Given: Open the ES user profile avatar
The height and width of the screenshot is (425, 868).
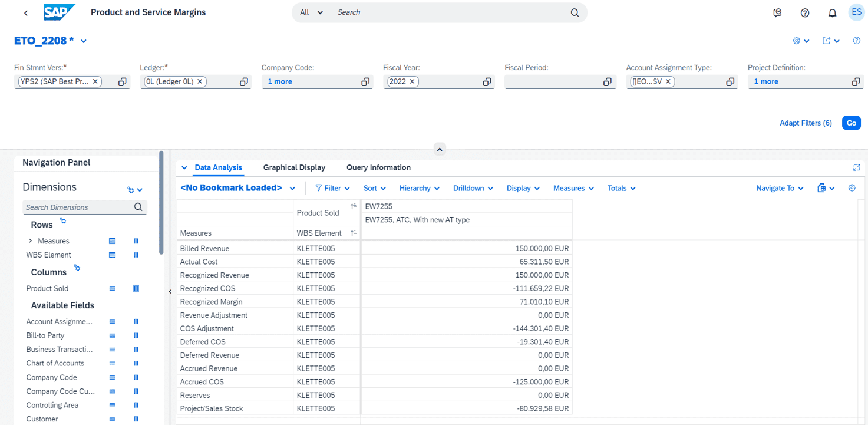Looking at the screenshot, I should [856, 12].
